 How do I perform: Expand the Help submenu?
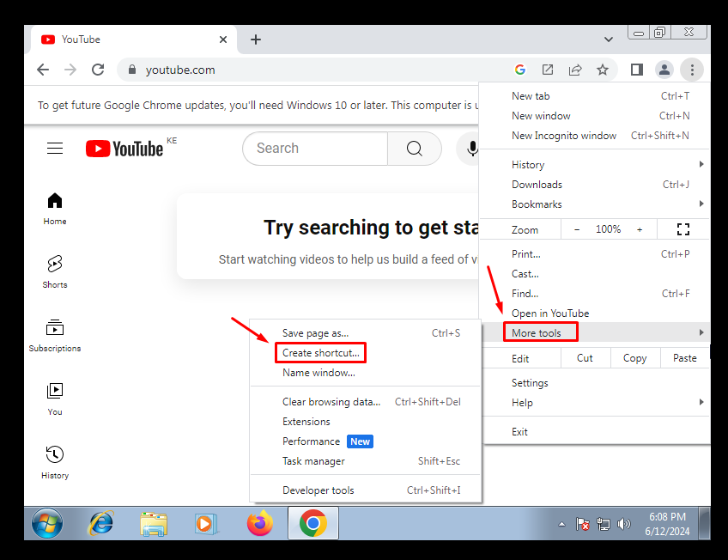[x=595, y=403]
